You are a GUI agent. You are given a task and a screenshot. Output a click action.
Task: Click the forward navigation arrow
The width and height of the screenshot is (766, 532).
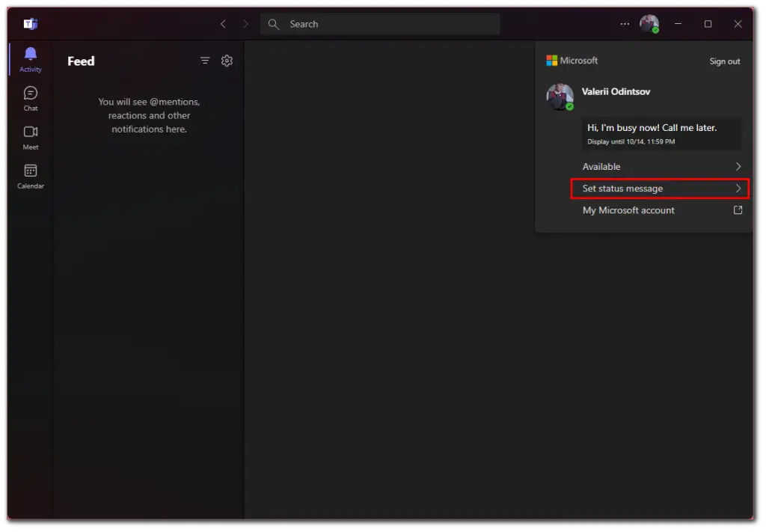[245, 24]
